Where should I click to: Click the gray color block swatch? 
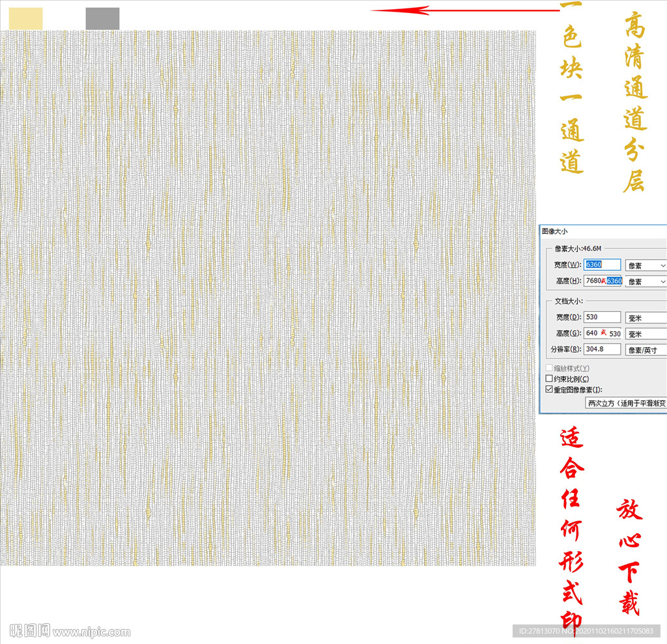click(102, 19)
